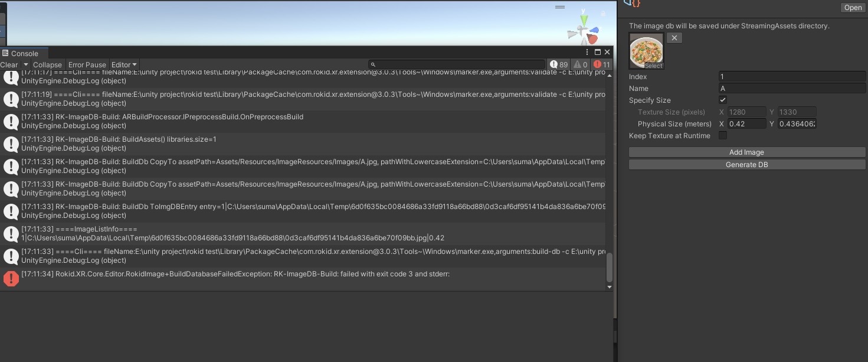The height and width of the screenshot is (362, 868).
Task: Open the Console window's three-dot options menu
Action: tap(587, 53)
